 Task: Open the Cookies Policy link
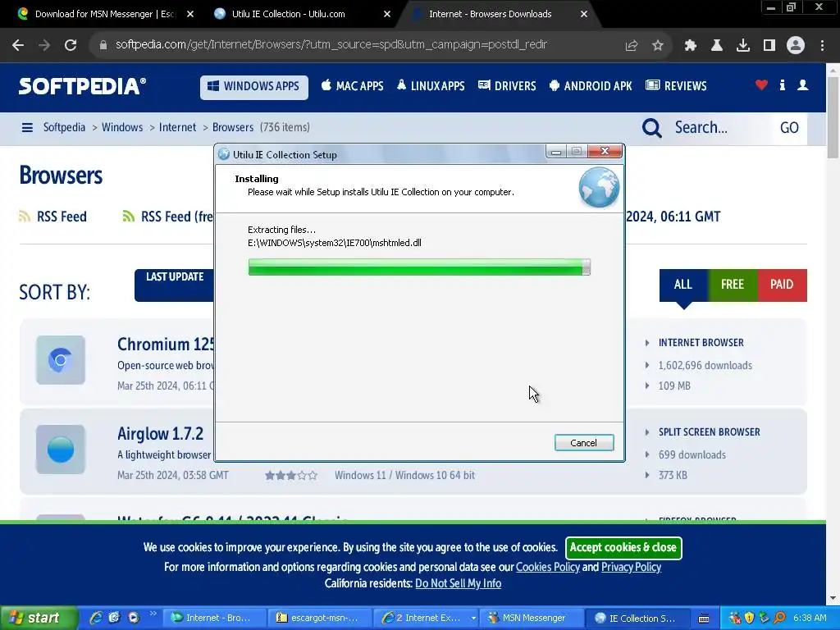(547, 567)
